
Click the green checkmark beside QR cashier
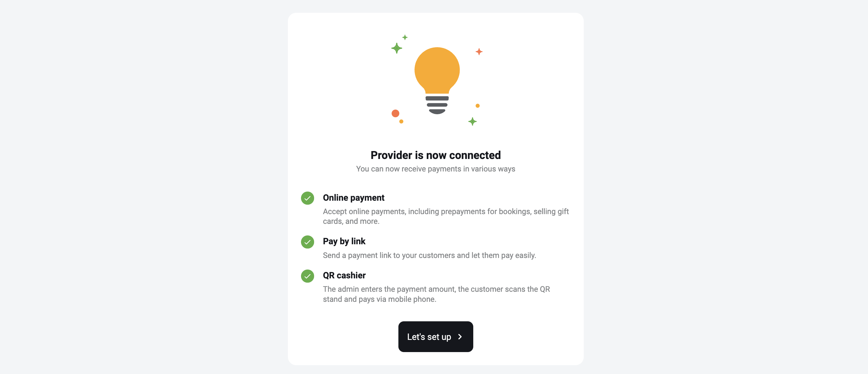(x=307, y=276)
